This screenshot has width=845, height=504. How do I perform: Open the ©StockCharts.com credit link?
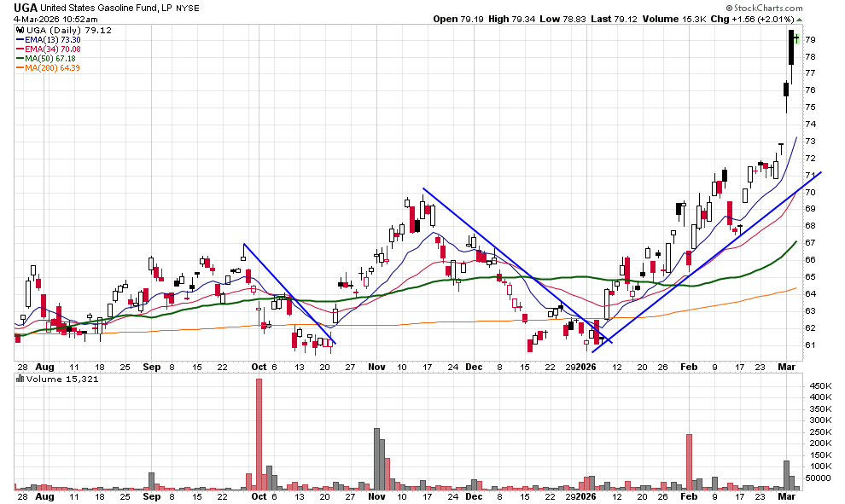pos(764,8)
